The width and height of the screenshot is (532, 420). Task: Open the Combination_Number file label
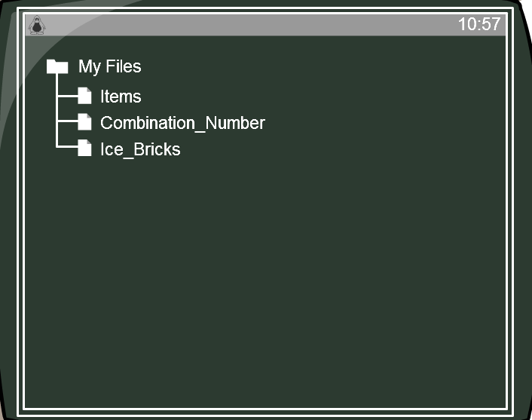[182, 123]
